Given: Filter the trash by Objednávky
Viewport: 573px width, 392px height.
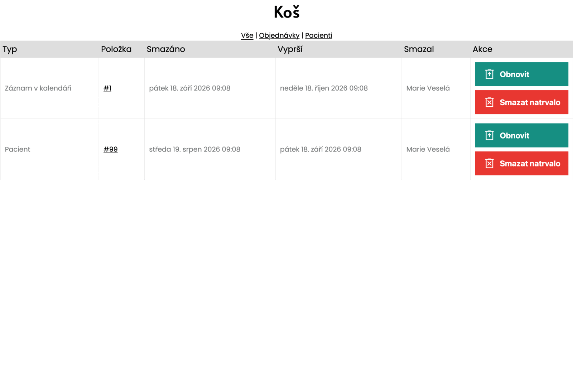Looking at the screenshot, I should (x=279, y=35).
